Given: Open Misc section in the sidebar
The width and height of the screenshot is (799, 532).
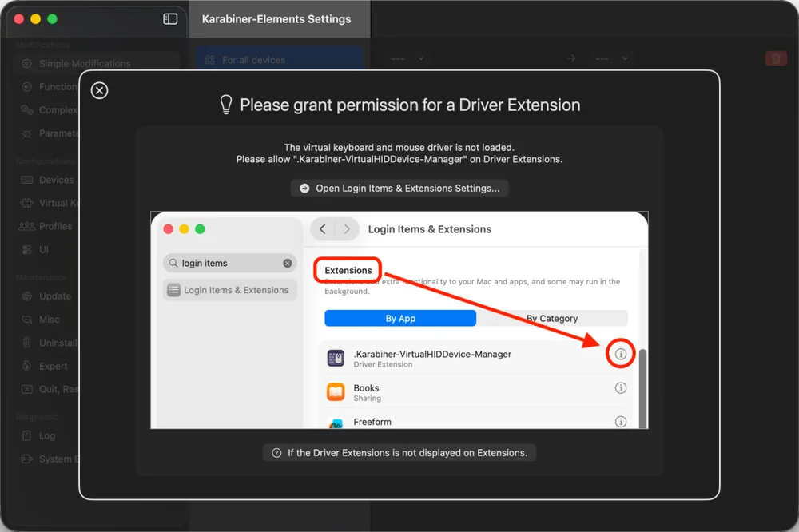Looking at the screenshot, I should click(x=41, y=320).
